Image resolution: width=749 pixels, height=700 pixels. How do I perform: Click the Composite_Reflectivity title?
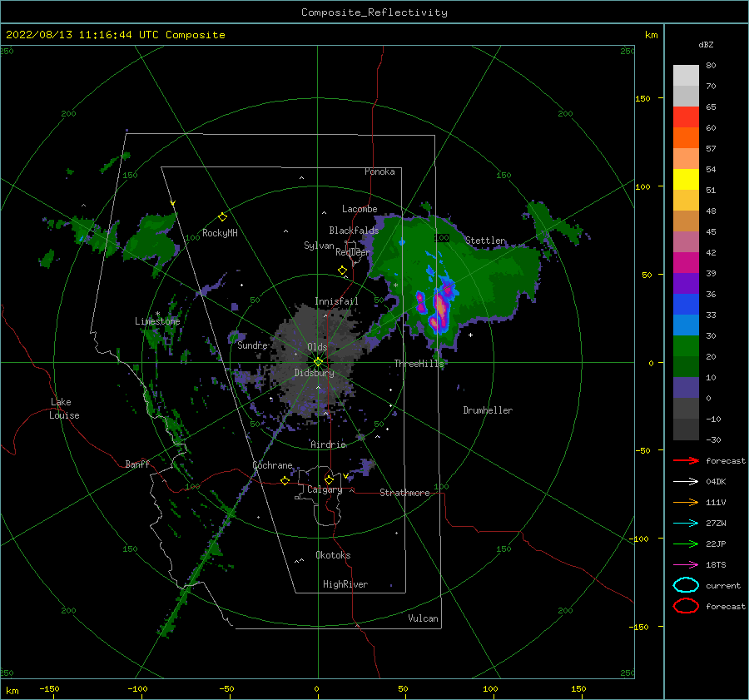point(374,12)
